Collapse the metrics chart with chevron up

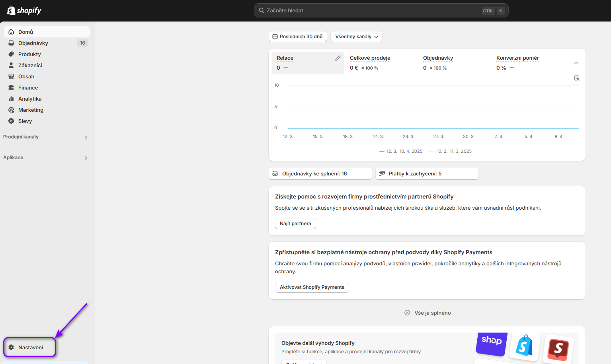576,63
